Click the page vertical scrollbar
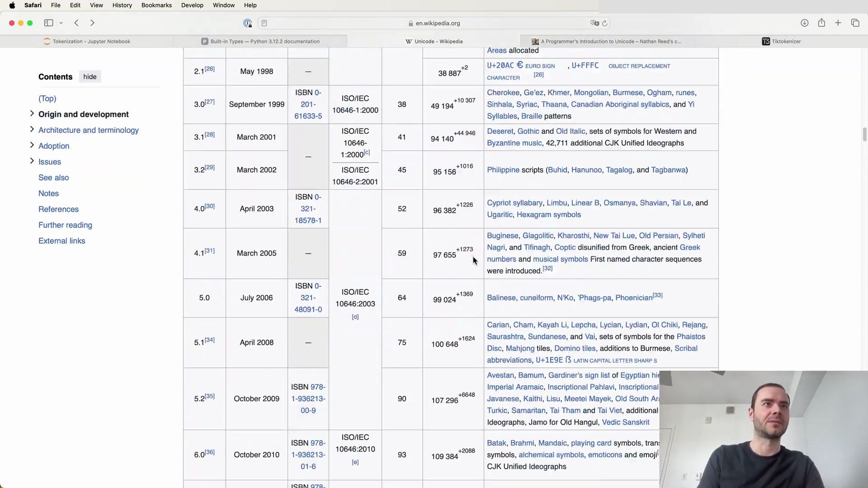This screenshot has width=868, height=488. [x=864, y=134]
